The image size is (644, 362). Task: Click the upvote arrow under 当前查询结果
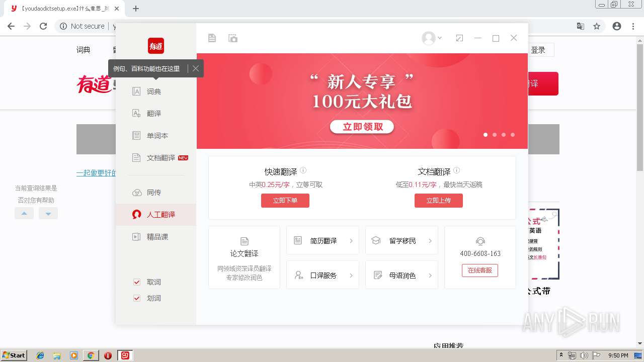pyautogui.click(x=24, y=214)
